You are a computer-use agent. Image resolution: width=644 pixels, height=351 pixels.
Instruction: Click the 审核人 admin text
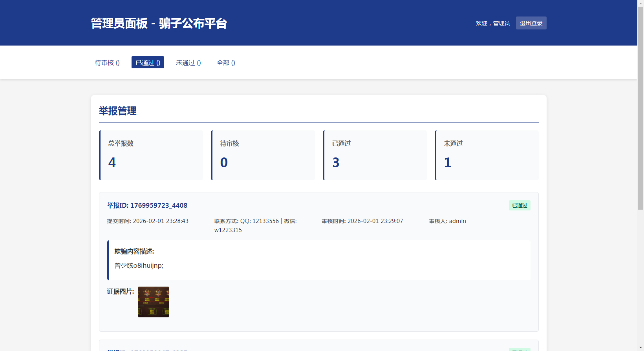click(448, 221)
